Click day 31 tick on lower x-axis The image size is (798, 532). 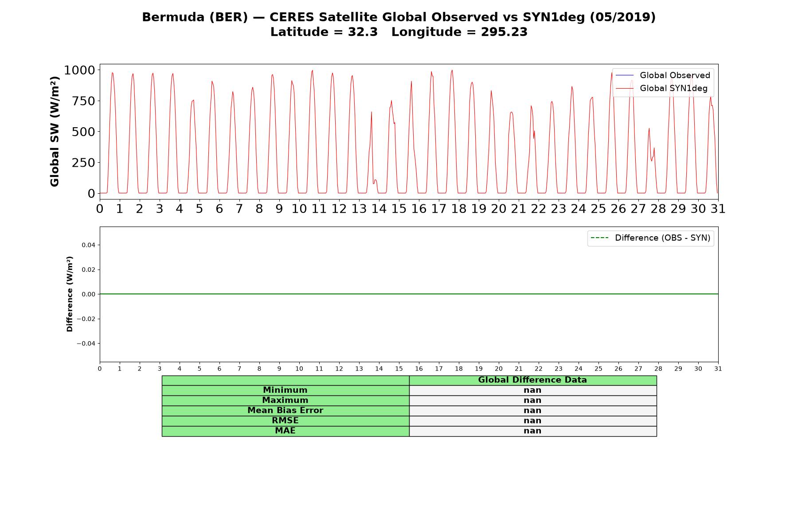click(x=718, y=369)
